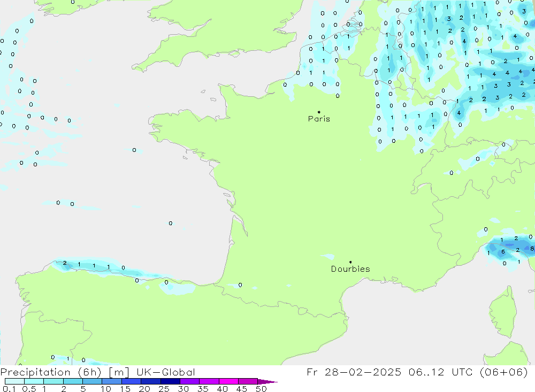Select the Dourbies location dot marker
The height and width of the screenshot is (392, 535).
[x=350, y=262]
